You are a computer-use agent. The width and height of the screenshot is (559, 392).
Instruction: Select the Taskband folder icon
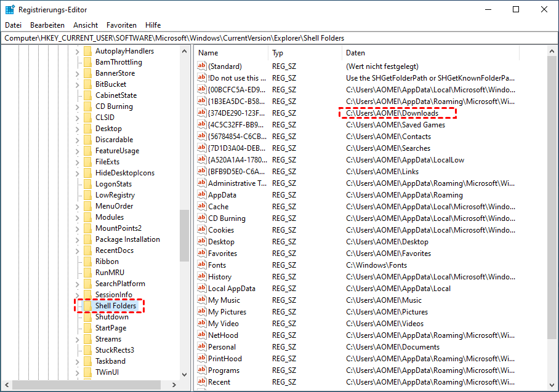[87, 361]
